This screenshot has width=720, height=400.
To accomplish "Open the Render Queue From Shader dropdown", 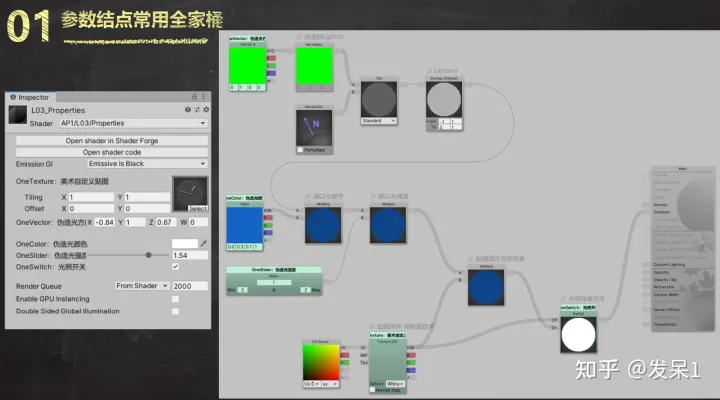I will 142,286.
